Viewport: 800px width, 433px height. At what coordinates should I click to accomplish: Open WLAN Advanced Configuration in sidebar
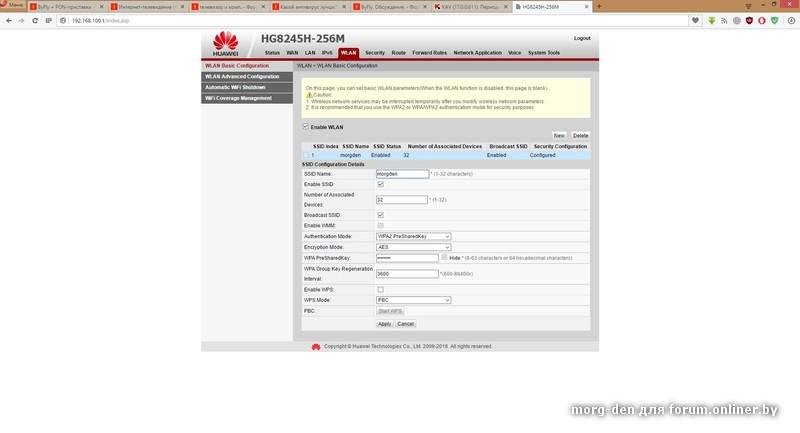pyautogui.click(x=247, y=77)
